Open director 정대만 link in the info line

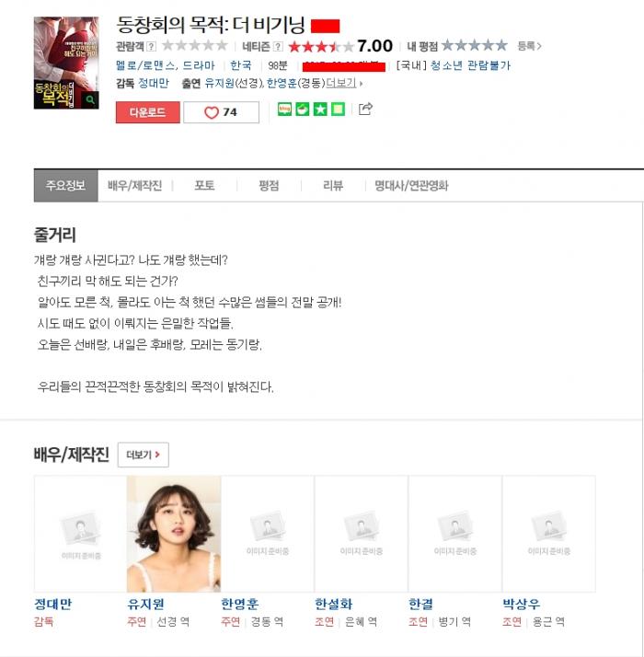pyautogui.click(x=154, y=83)
